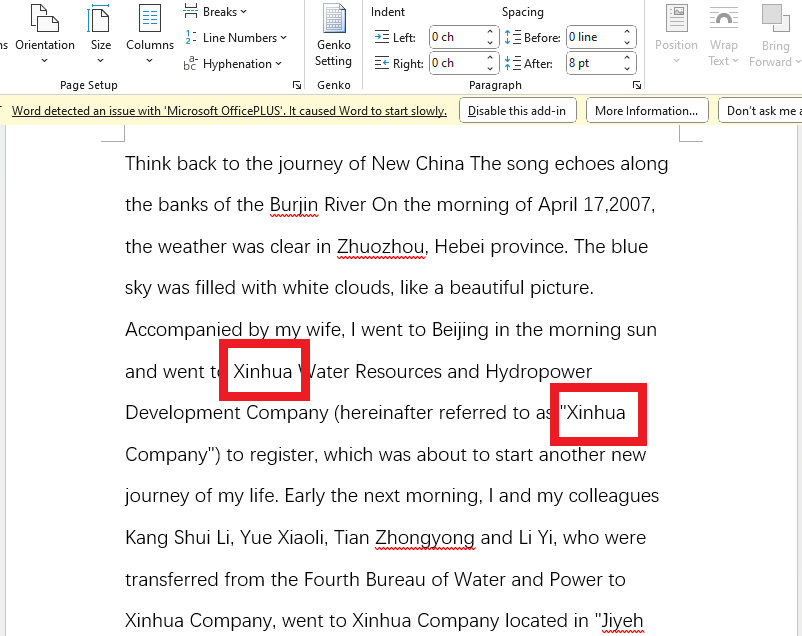Screen dimensions: 802x636
Task: Click the Indent Right input field
Action: (457, 63)
